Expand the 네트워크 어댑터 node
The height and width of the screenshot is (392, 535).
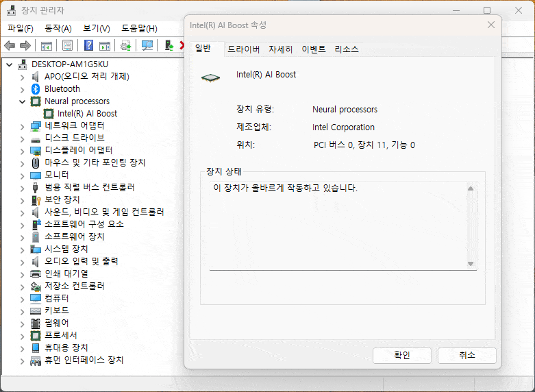click(23, 126)
